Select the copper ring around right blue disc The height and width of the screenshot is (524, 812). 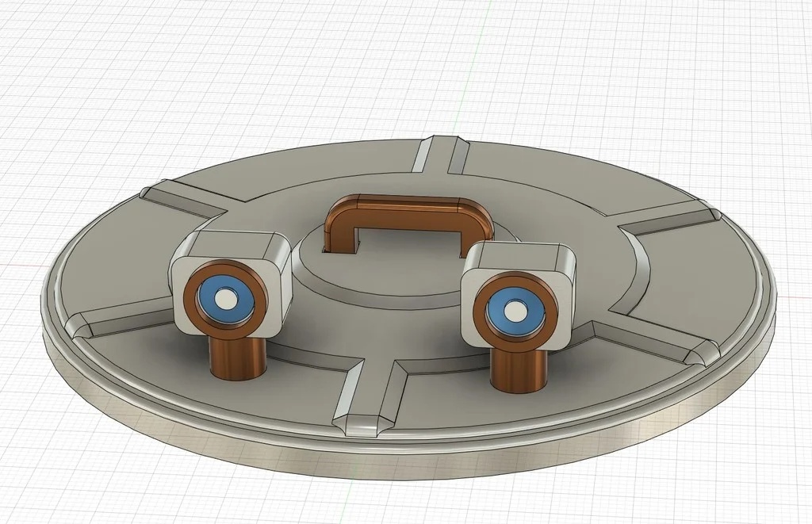[x=479, y=311]
